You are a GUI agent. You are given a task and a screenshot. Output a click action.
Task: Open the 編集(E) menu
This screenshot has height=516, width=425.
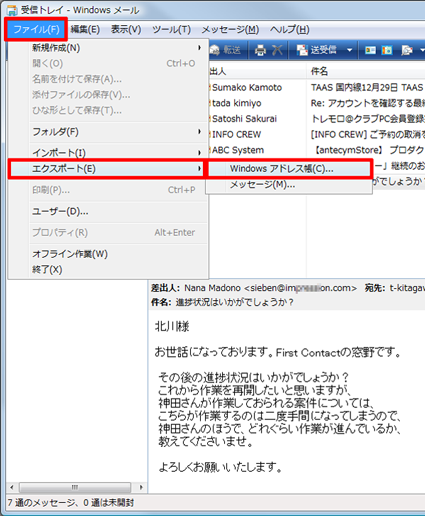tap(85, 30)
